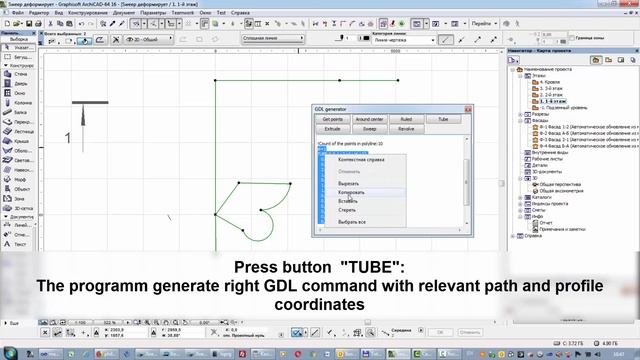The height and width of the screenshot is (360, 640).
Task: Click the Around center button
Action: point(369,119)
